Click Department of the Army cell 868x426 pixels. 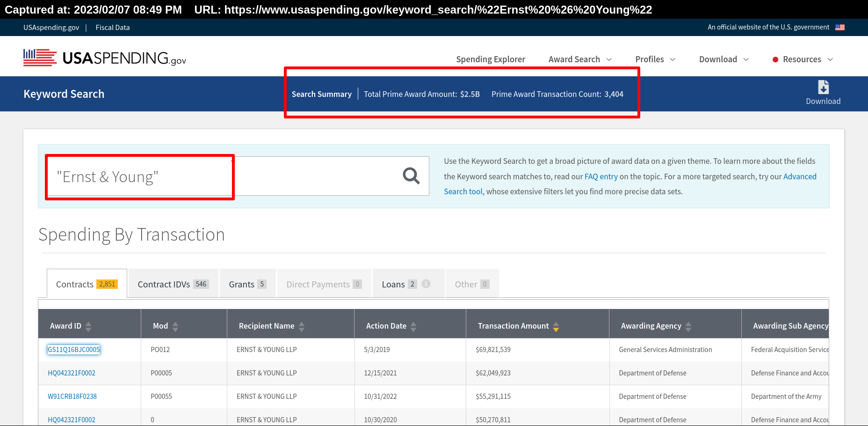coord(786,397)
